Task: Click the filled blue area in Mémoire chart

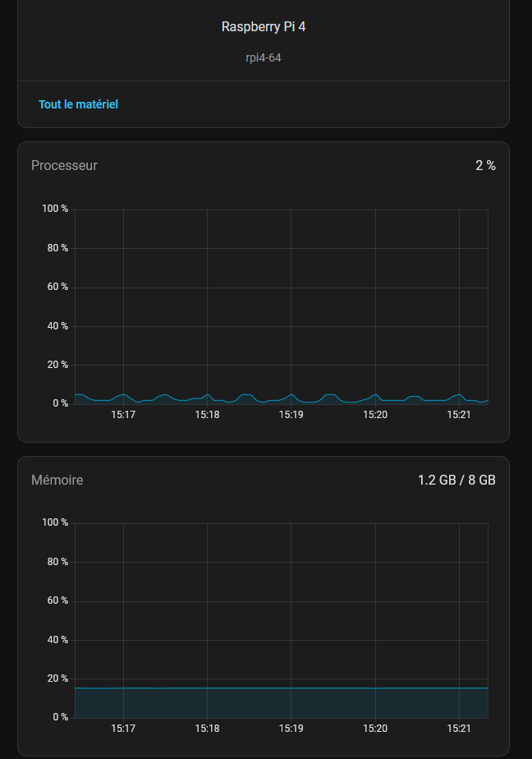Action: coord(281,703)
